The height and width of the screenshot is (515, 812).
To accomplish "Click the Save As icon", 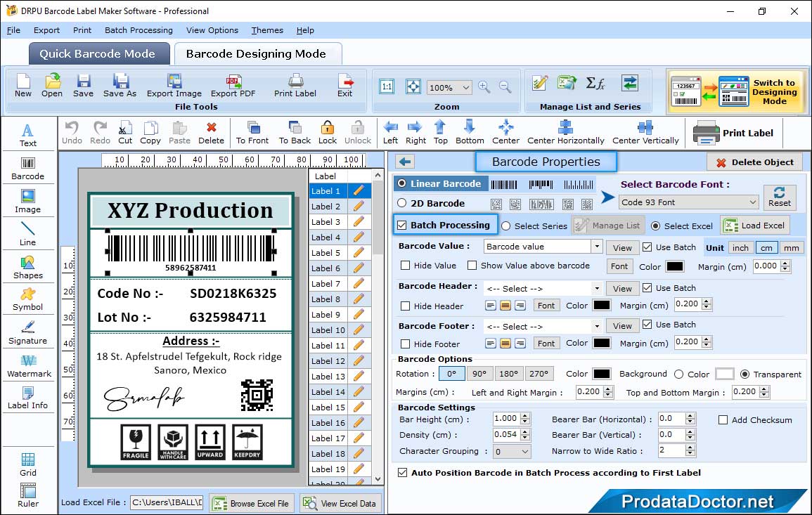I will coord(120,86).
